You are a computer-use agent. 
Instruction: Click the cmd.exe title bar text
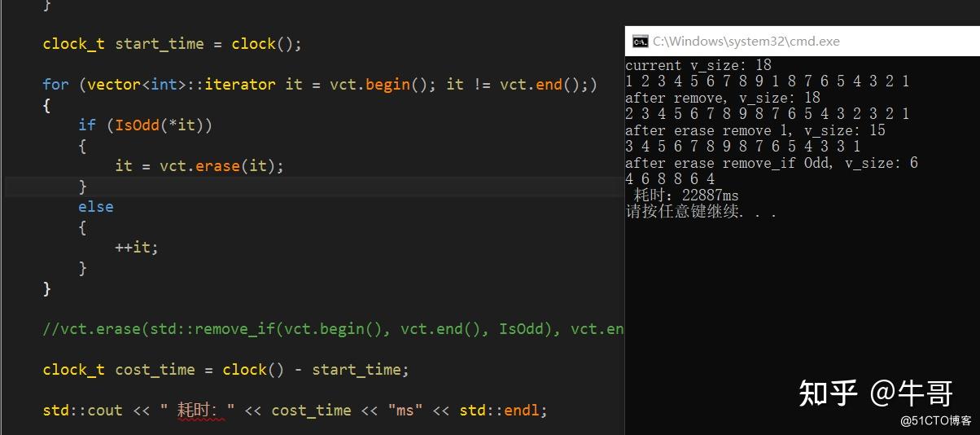click(x=746, y=42)
